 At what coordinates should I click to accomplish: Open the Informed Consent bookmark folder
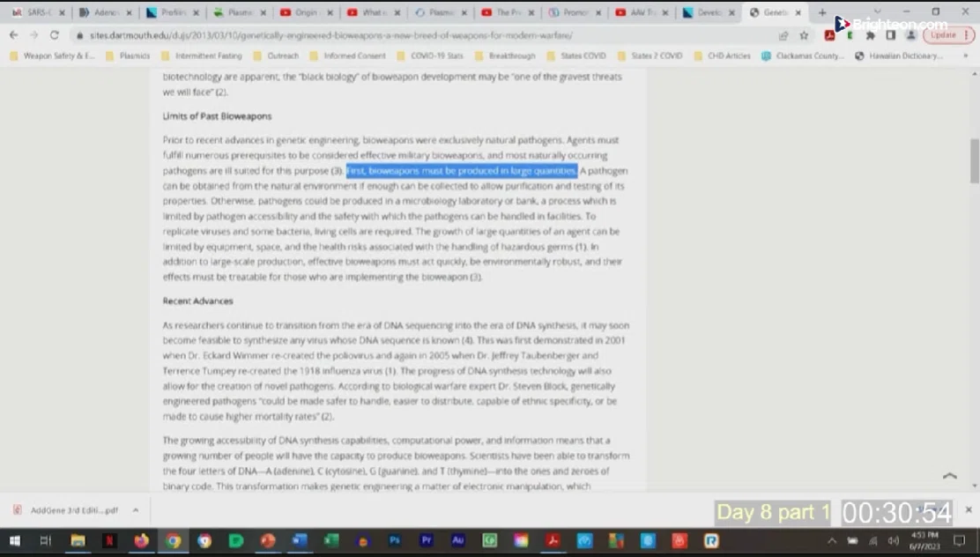click(x=347, y=56)
